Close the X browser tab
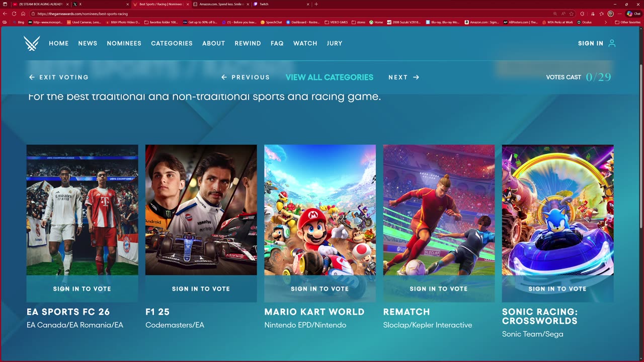The height and width of the screenshot is (362, 644). [x=128, y=4]
